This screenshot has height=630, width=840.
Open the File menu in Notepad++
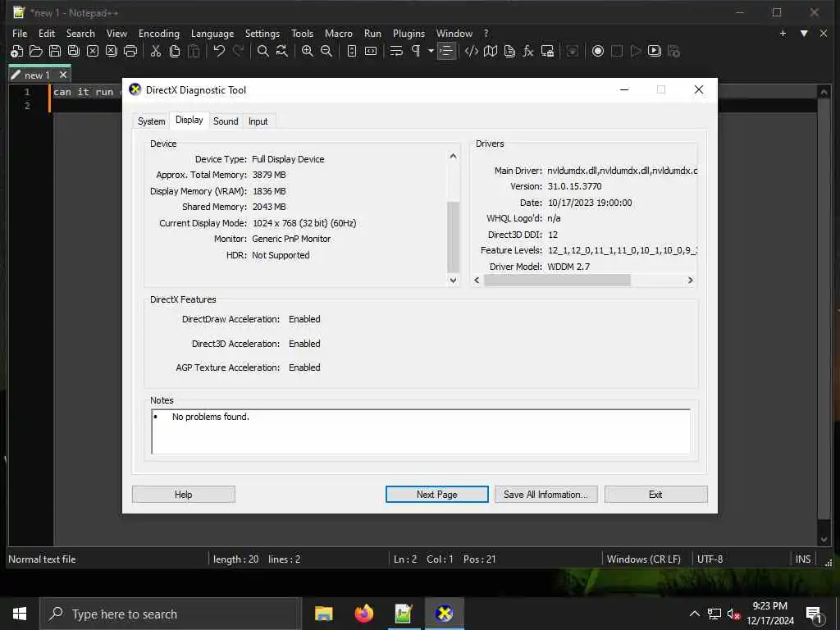pos(20,33)
